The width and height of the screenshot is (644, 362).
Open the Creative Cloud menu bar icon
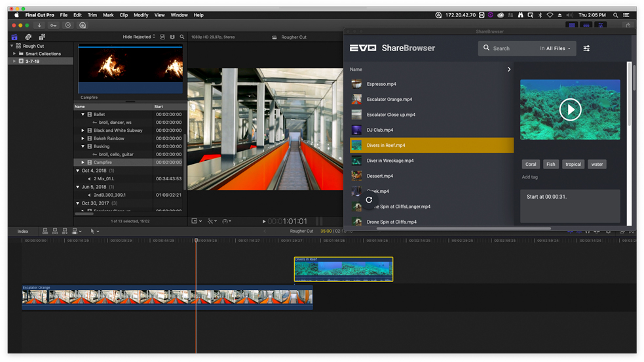tap(501, 15)
